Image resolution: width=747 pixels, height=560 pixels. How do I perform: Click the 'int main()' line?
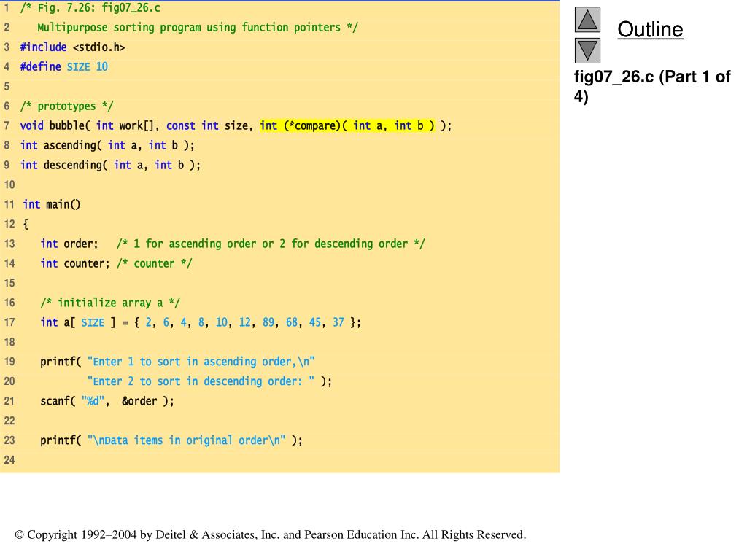tap(52, 204)
